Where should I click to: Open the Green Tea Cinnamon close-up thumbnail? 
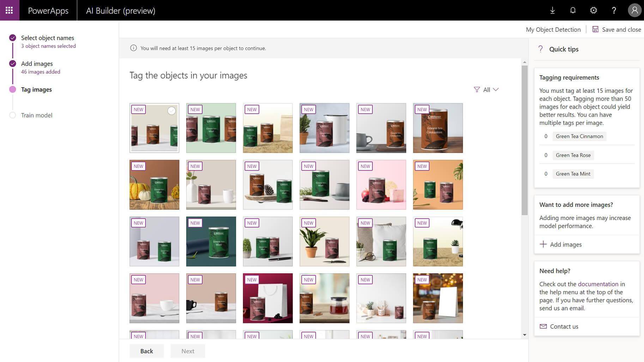438,128
